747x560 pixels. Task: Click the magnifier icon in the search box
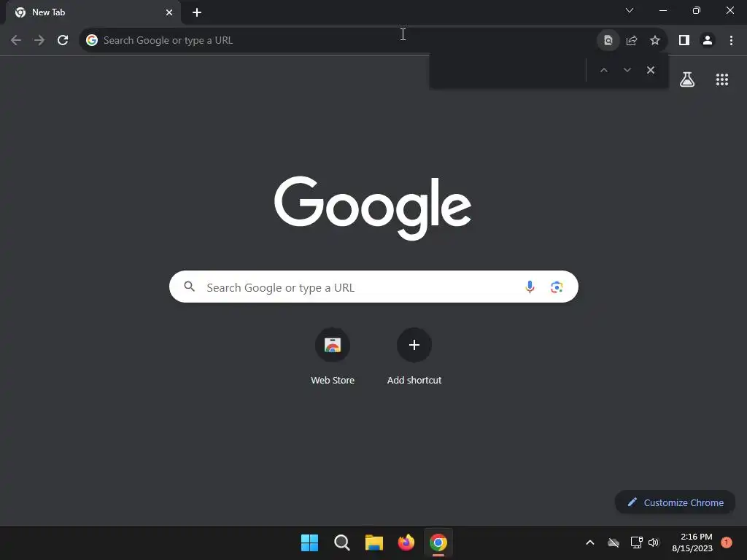189,286
